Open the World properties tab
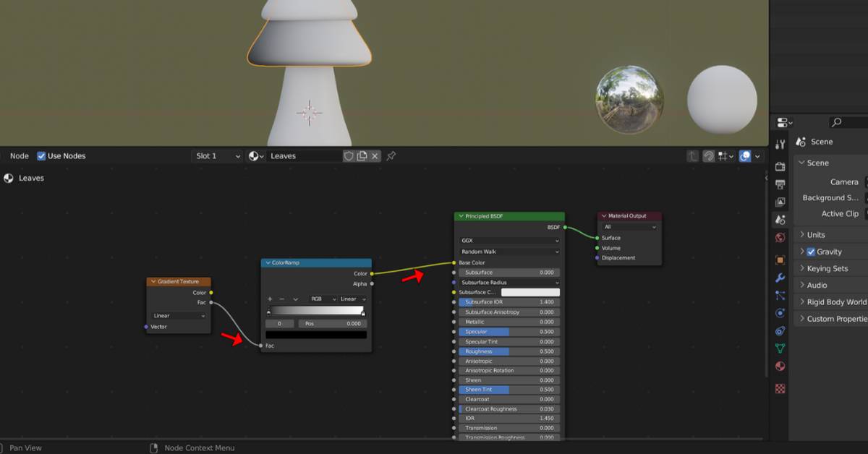Viewport: 868px width, 454px height. tap(780, 238)
